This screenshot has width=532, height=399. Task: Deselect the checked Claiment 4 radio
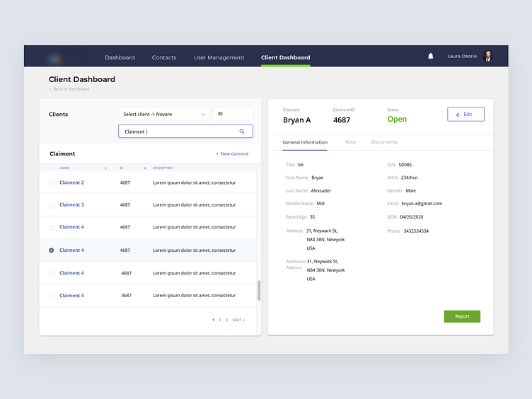tap(51, 250)
